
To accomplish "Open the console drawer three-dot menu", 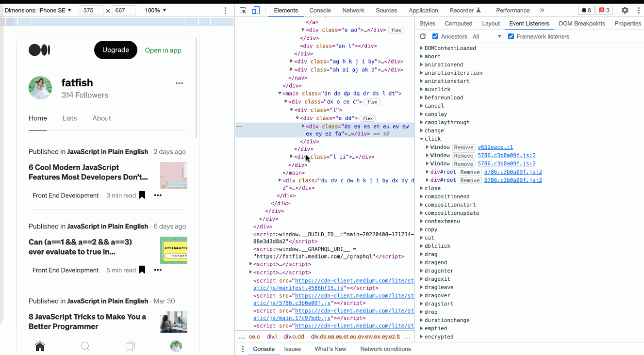I will tap(243, 349).
